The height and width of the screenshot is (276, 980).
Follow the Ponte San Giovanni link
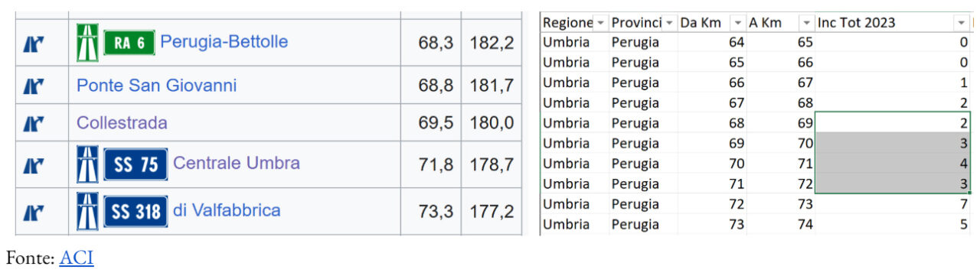(156, 86)
